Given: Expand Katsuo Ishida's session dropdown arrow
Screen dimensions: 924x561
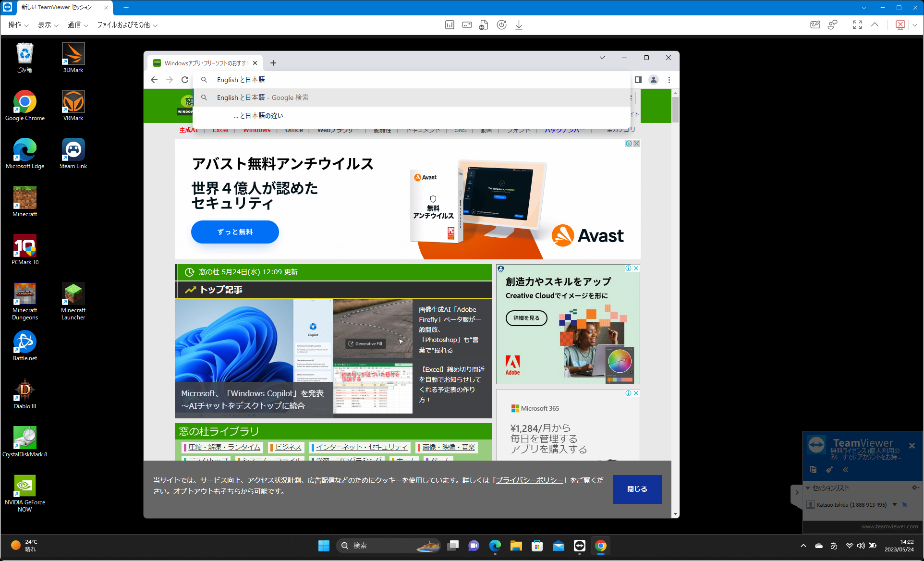Looking at the screenshot, I should coord(894,505).
